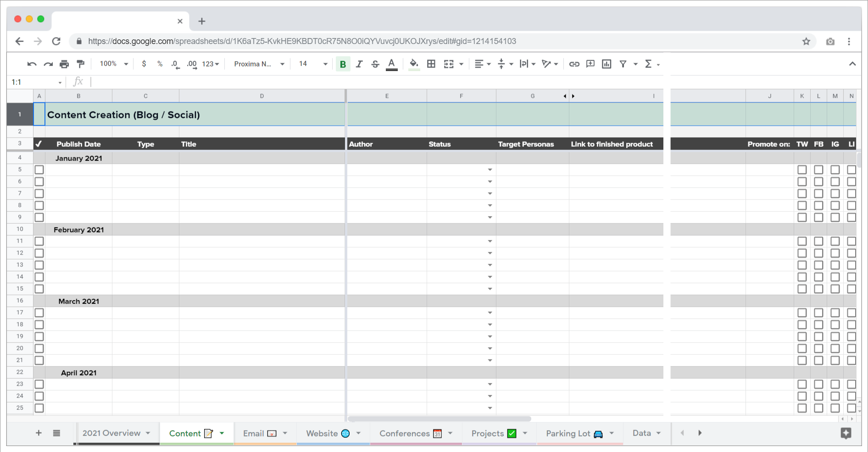Open the font family dropdown
Viewport: 868px width, 452px height.
259,64
